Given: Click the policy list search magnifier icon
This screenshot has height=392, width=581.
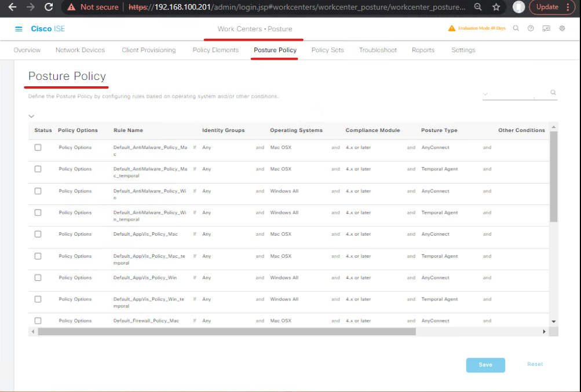Looking at the screenshot, I should coord(553,93).
